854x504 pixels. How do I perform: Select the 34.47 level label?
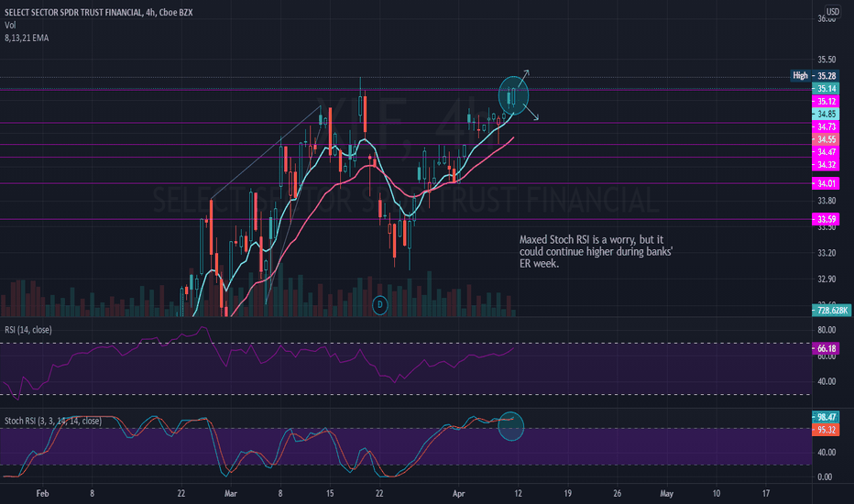[826, 152]
